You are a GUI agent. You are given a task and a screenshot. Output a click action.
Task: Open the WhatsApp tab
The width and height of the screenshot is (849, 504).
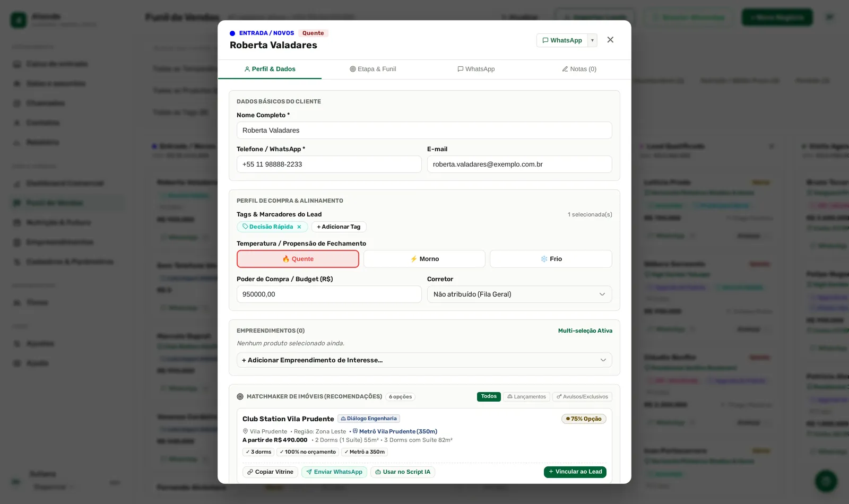476,69
